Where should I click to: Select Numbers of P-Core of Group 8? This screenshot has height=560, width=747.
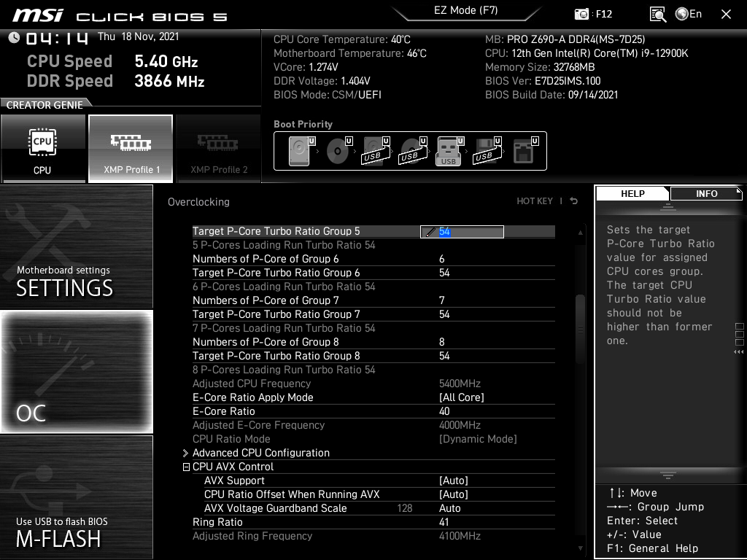pyautogui.click(x=373, y=342)
